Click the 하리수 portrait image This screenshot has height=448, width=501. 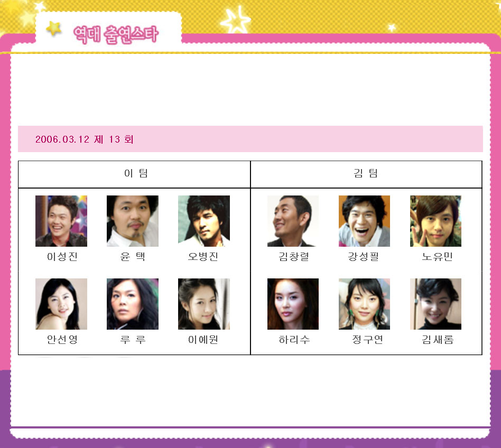[293, 304]
